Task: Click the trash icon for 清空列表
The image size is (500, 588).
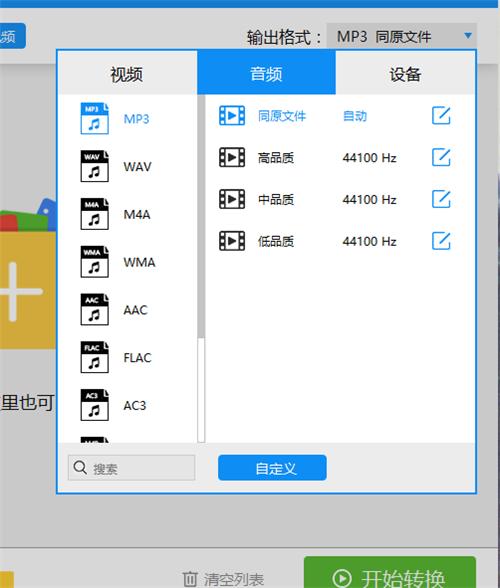Action: pyautogui.click(x=190, y=579)
